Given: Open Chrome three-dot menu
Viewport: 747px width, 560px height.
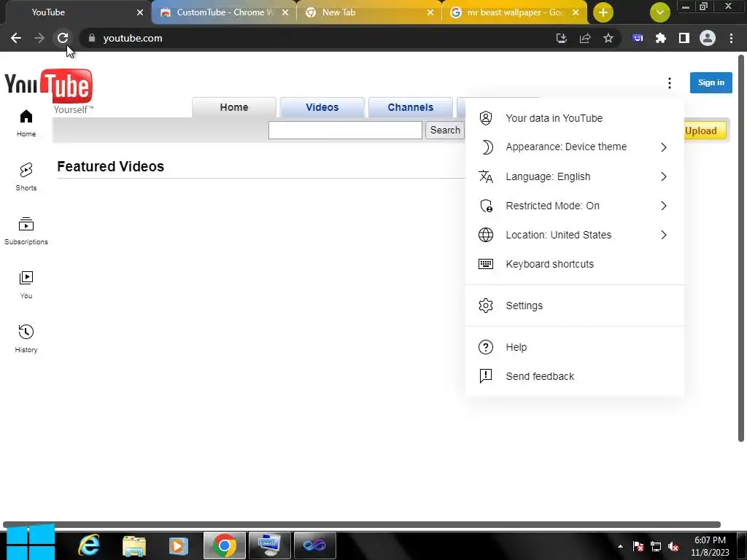Looking at the screenshot, I should point(731,38).
